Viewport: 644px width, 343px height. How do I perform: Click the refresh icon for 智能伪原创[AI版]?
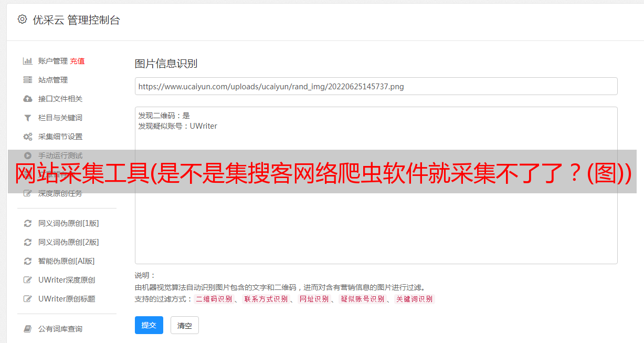pos(28,261)
